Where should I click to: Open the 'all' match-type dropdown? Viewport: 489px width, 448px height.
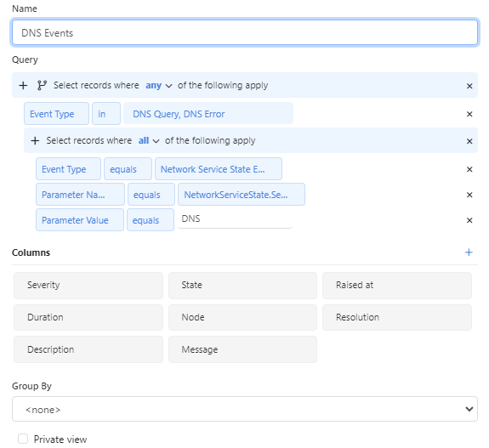[x=149, y=141]
